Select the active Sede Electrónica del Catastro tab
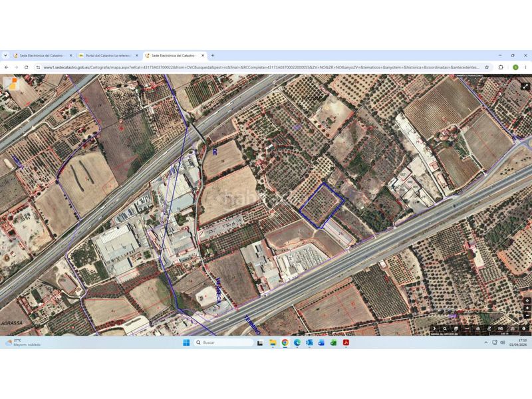The image size is (532, 399). (174, 56)
